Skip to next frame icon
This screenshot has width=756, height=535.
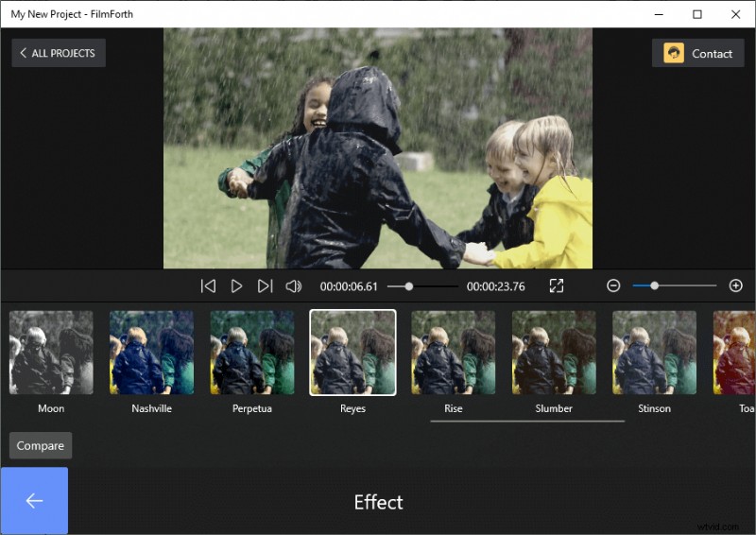265,286
